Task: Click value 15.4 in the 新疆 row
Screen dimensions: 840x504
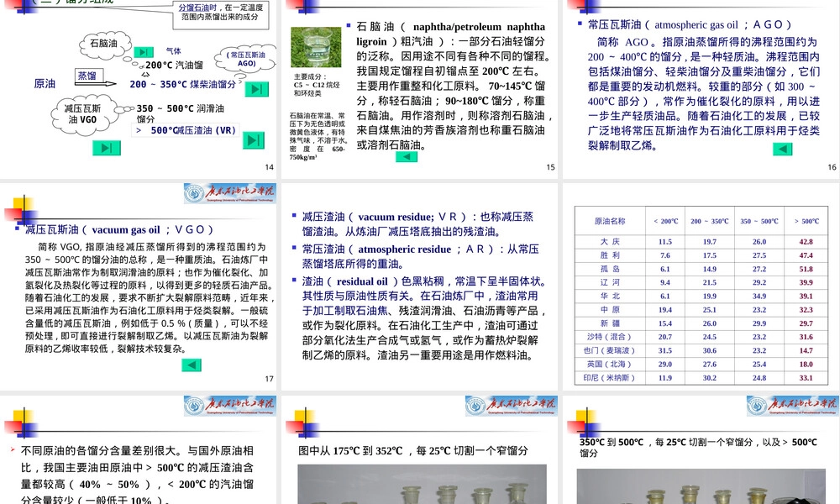Action: point(665,323)
